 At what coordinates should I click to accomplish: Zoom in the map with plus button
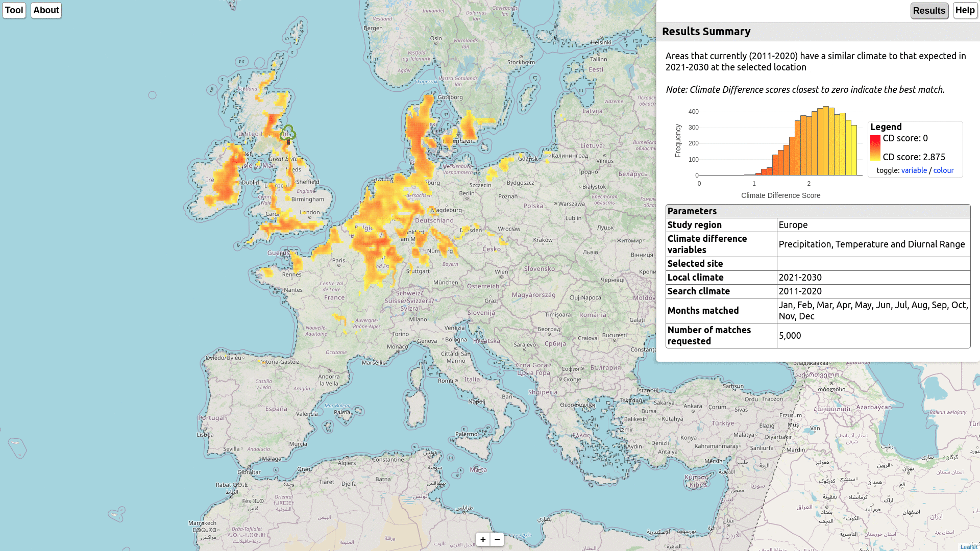(483, 539)
